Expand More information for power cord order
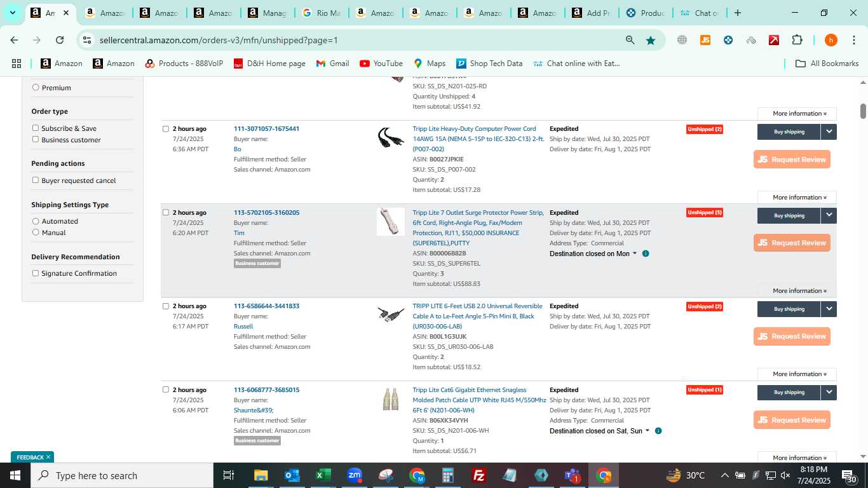868x488 pixels. coord(797,197)
